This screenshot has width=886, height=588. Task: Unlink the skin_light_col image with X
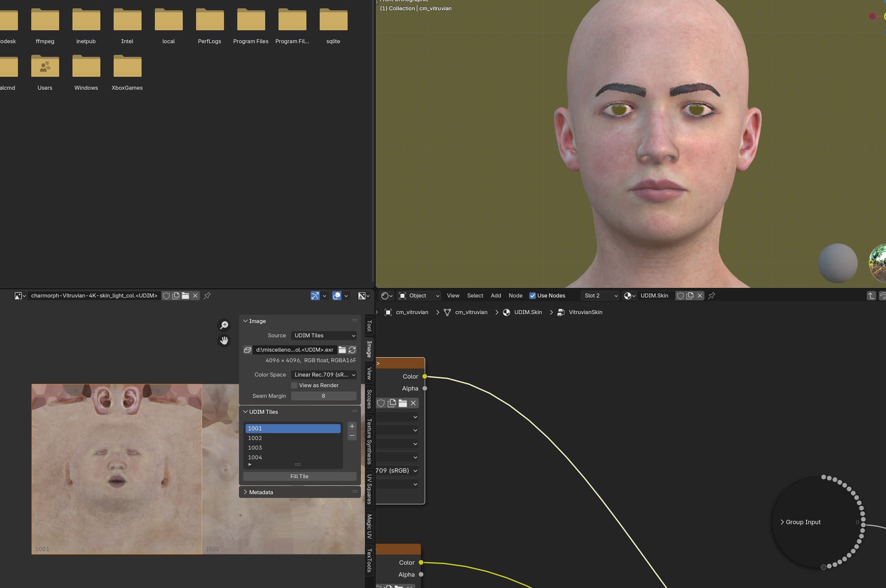coord(195,296)
